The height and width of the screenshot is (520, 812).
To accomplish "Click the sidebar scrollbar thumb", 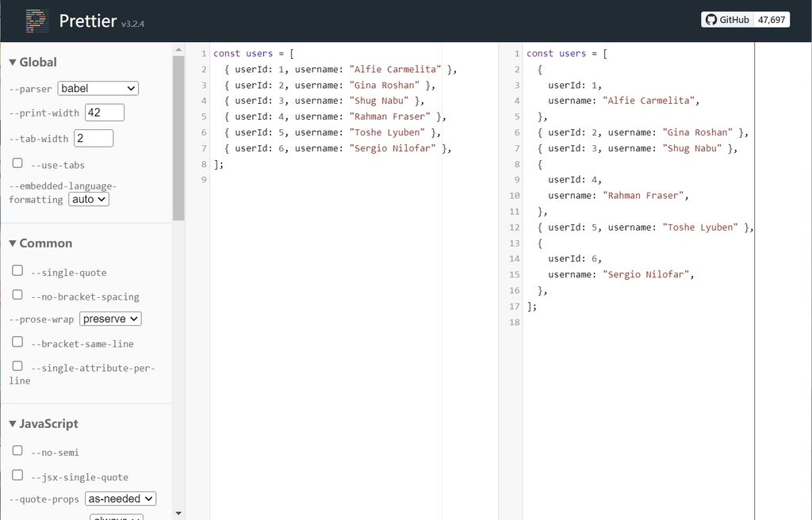I will pyautogui.click(x=178, y=138).
